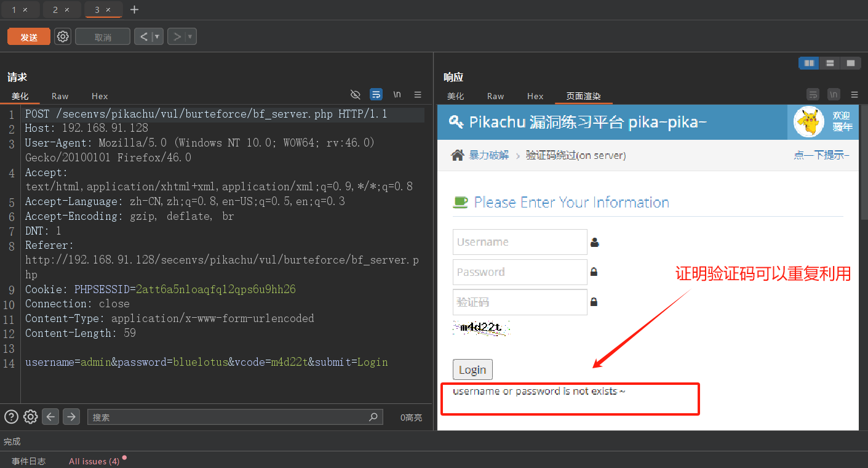This screenshot has width=868, height=468.
Task: Click the 搜索 search input field
Action: tap(235, 417)
